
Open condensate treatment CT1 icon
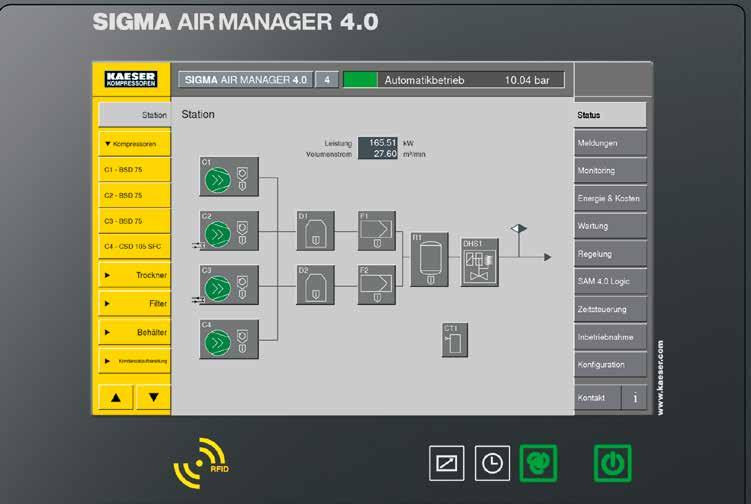pyautogui.click(x=455, y=340)
